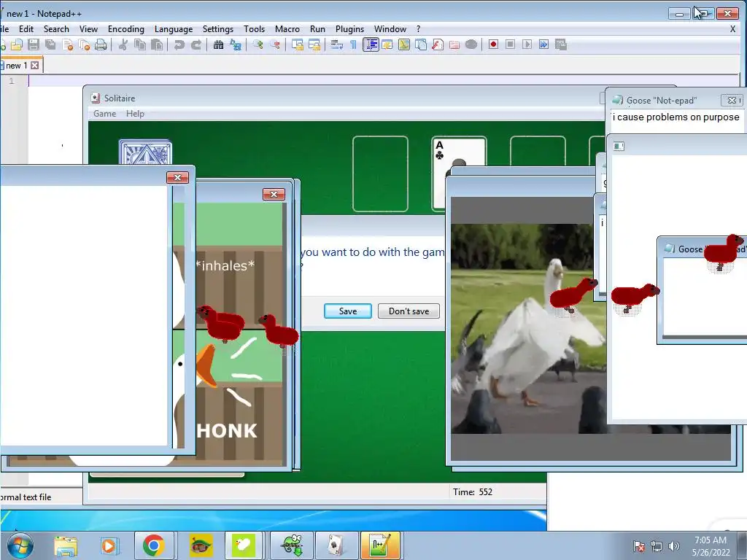Click the Synchronize Horizontal Scrolling icon

314,44
